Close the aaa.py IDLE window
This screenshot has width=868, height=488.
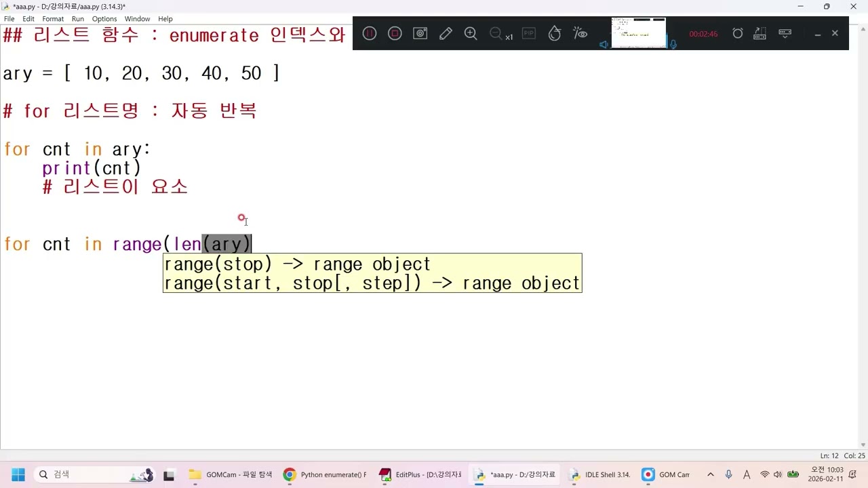[854, 7]
